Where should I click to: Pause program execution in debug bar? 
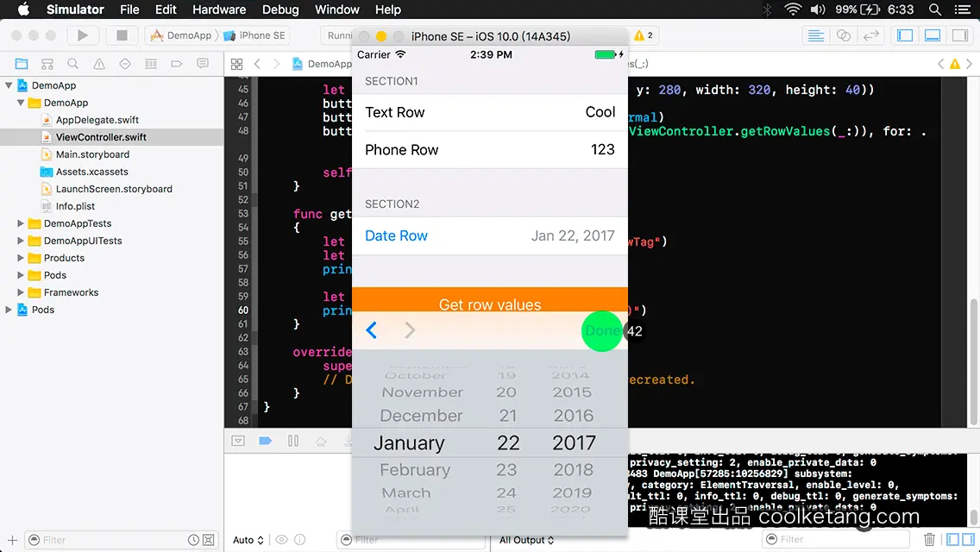[293, 441]
